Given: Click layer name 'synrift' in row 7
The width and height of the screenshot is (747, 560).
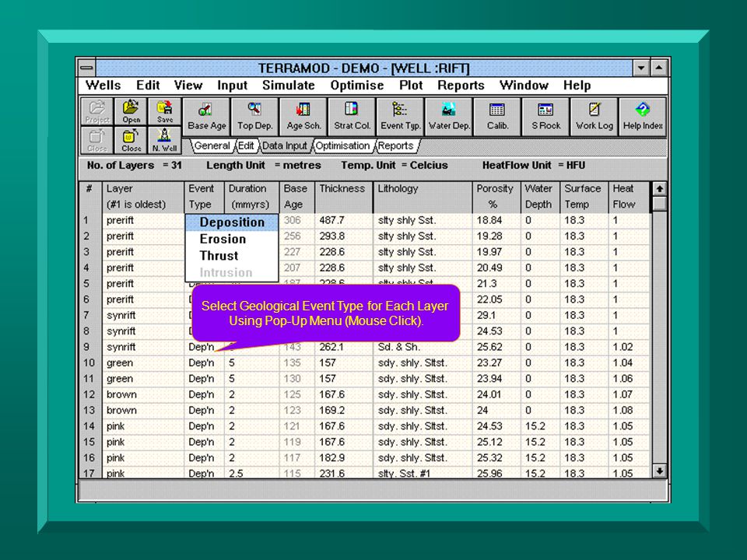Looking at the screenshot, I should 121,315.
